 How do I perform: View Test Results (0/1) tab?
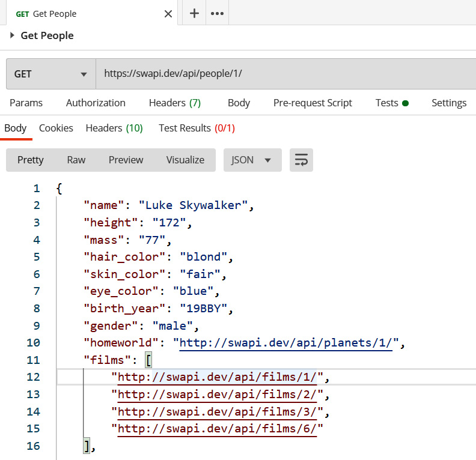[197, 129]
